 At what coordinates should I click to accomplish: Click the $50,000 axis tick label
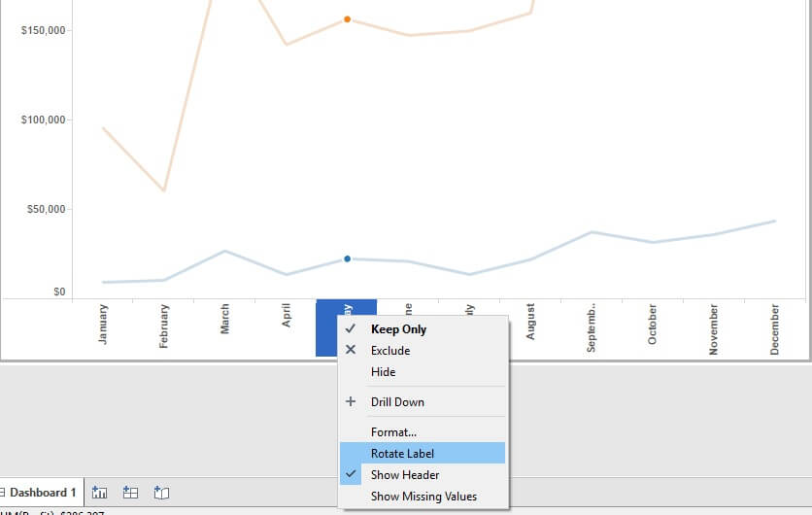[x=46, y=209]
